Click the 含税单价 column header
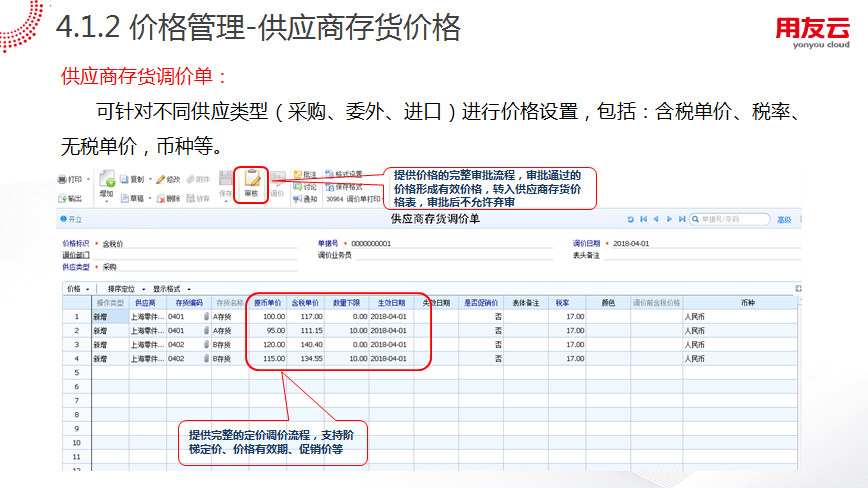 (x=305, y=303)
